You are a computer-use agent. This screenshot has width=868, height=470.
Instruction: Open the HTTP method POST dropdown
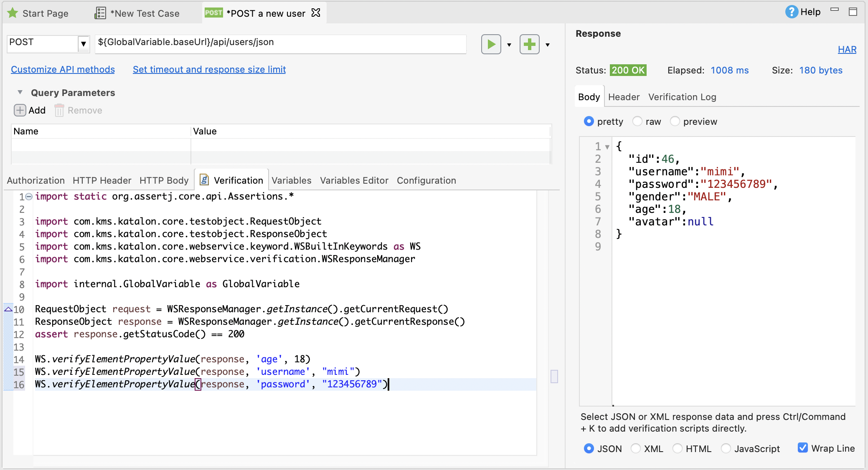84,44
